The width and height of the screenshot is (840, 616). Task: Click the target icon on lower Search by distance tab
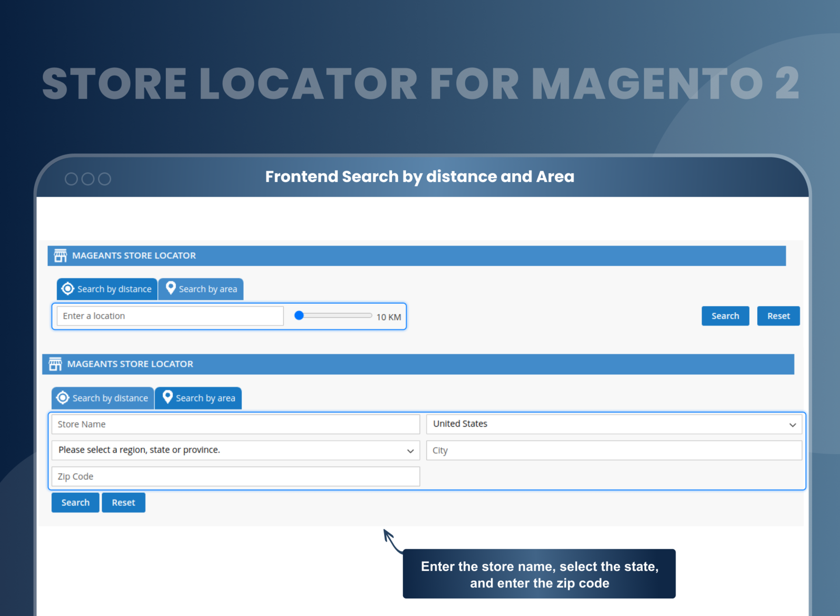63,398
